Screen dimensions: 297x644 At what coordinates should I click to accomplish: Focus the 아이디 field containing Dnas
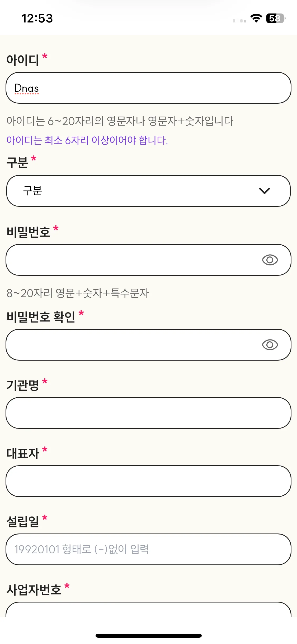pos(148,88)
